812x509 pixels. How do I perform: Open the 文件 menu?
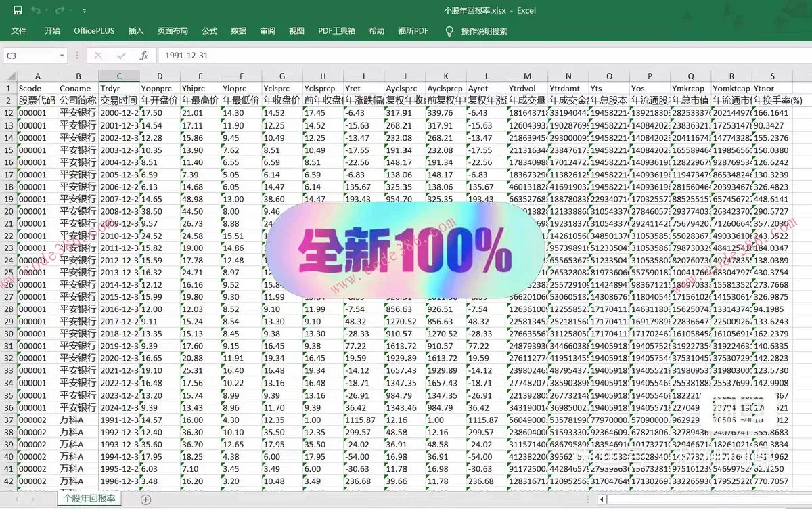pyautogui.click(x=19, y=31)
